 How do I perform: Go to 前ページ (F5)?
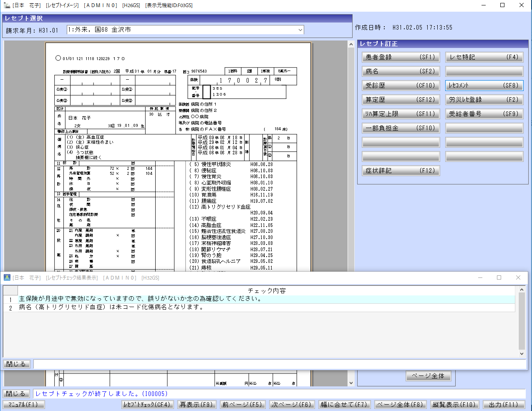(x=242, y=404)
